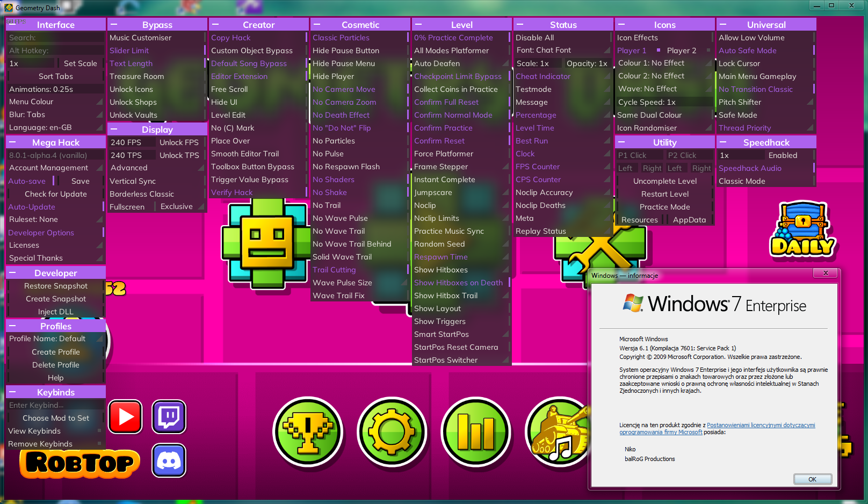Click the Speedhack panel header
Viewport: 868px width, 504px height.
point(766,142)
